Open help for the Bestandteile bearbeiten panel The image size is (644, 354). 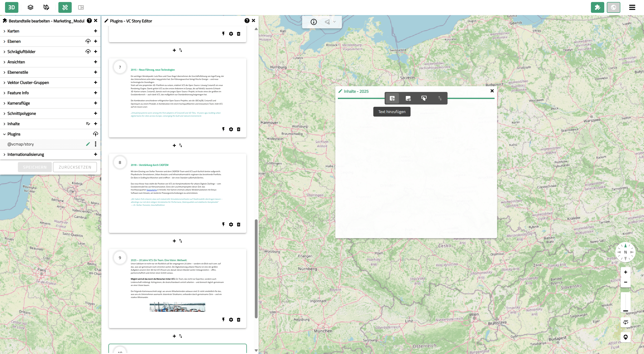89,21
